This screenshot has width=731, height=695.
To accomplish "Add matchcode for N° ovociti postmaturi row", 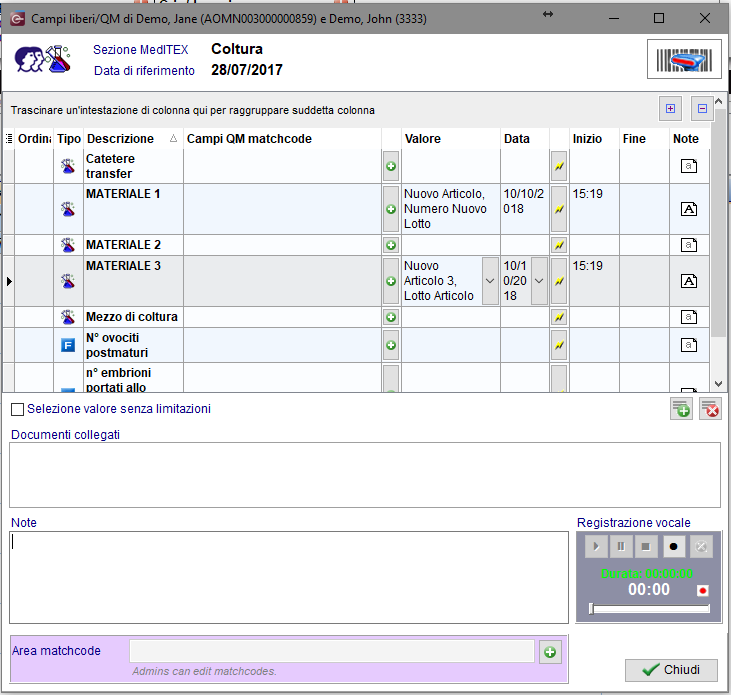I will point(391,345).
